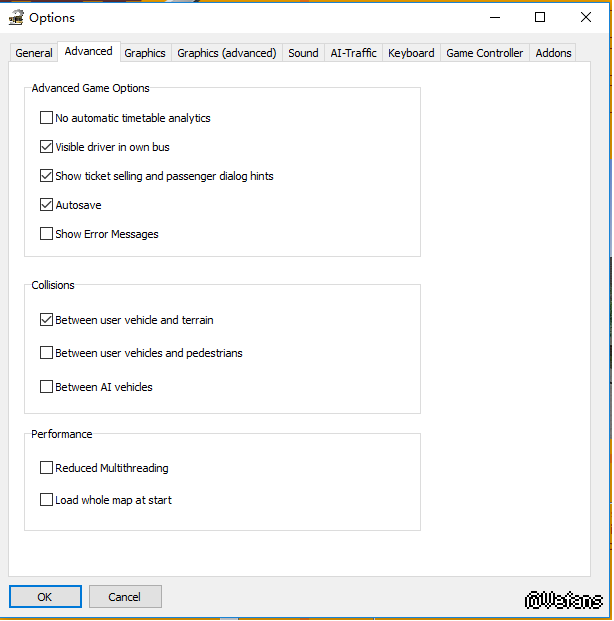The width and height of the screenshot is (614, 621).
Task: Select the Game Controller tab
Action: (485, 53)
